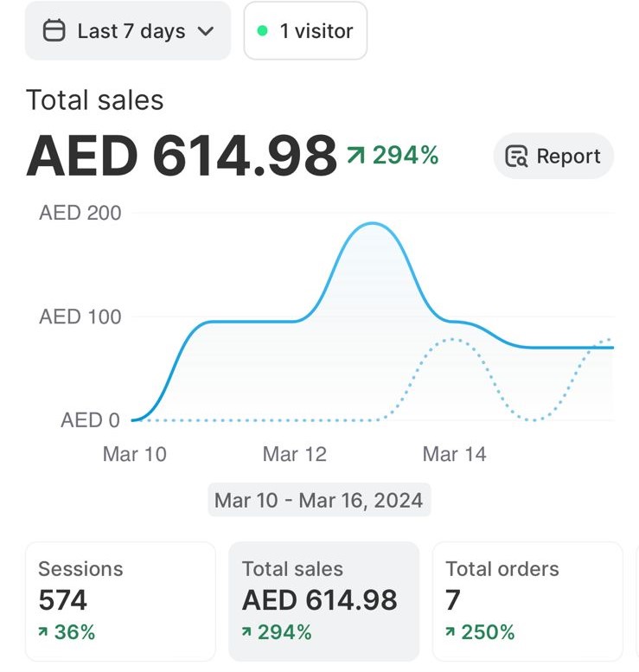Expand the Last 7 days dropdown chevron
The height and width of the screenshot is (672, 639).
206,31
